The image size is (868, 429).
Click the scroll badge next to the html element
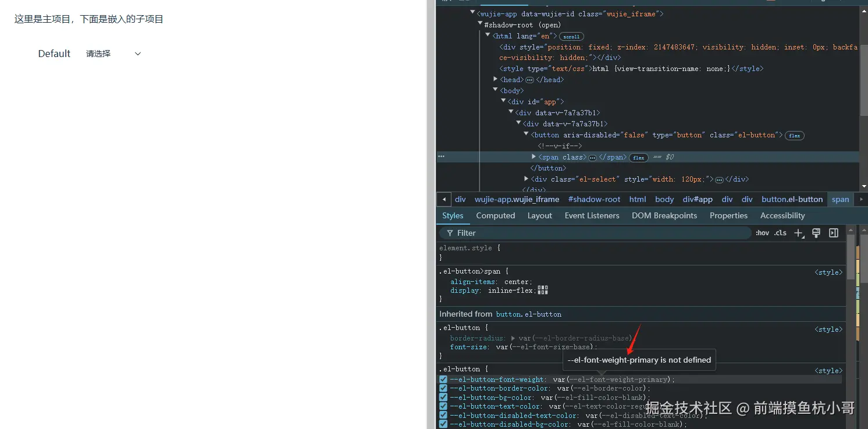571,36
